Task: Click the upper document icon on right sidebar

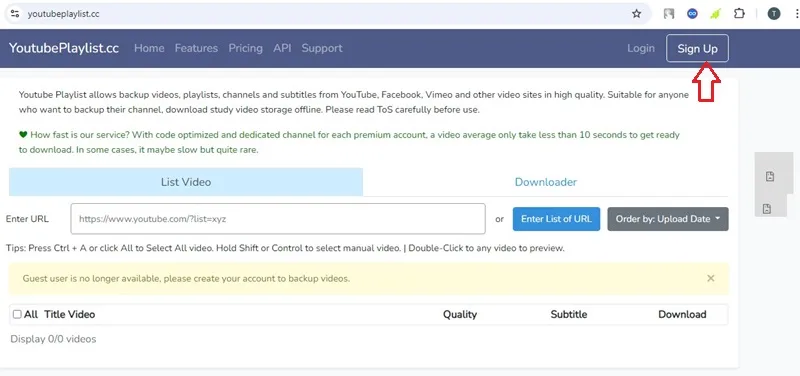Action: pyautogui.click(x=770, y=177)
